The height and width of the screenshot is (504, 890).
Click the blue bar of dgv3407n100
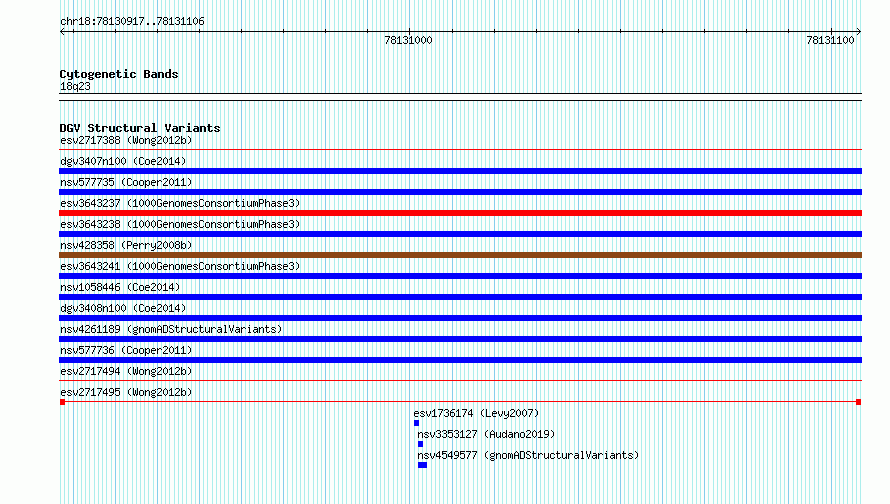[460, 171]
